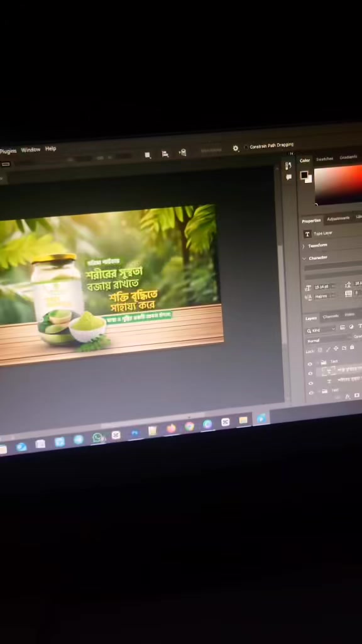Open the Normal blend mode dropdown
This screenshot has height=644, width=362.
click(x=328, y=340)
